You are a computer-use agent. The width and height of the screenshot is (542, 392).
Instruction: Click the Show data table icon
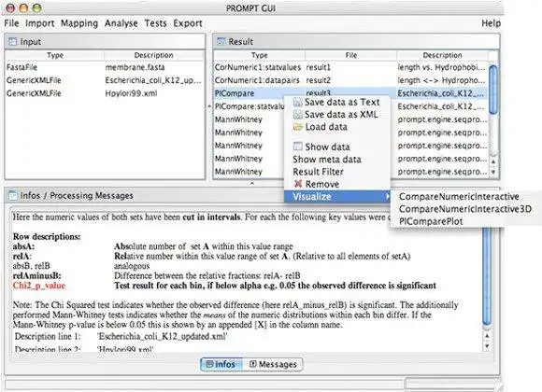click(297, 147)
